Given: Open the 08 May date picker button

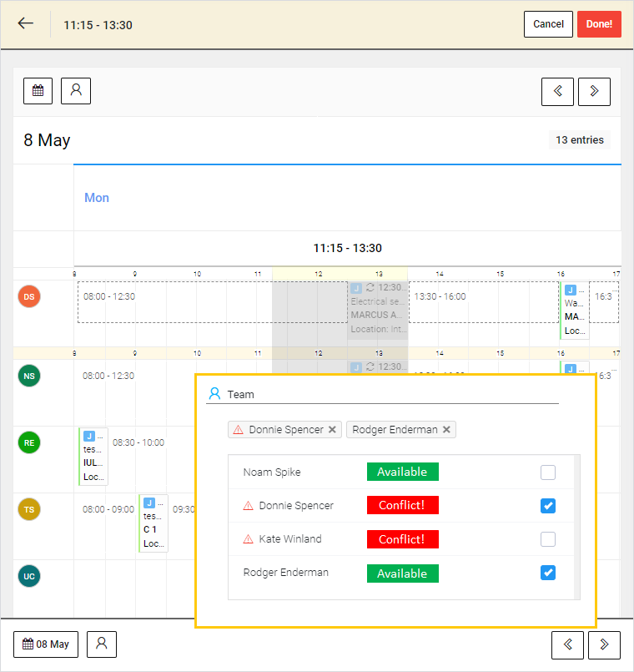Looking at the screenshot, I should pos(46,644).
